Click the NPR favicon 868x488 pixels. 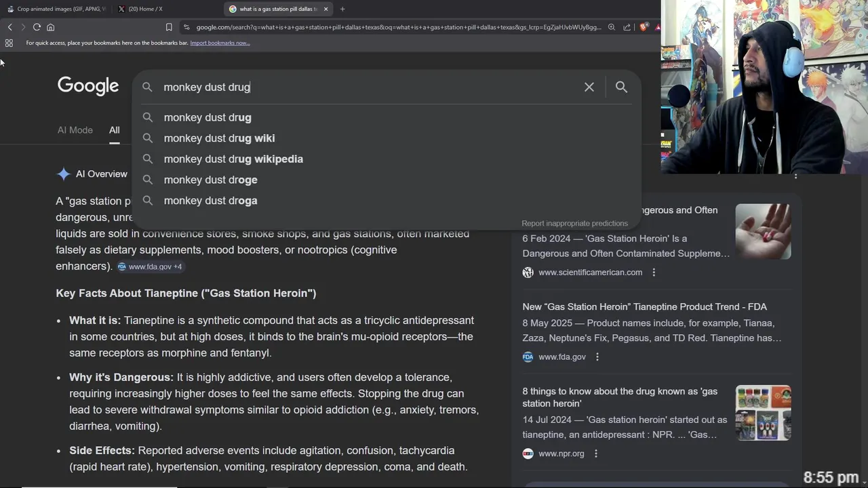point(528,453)
